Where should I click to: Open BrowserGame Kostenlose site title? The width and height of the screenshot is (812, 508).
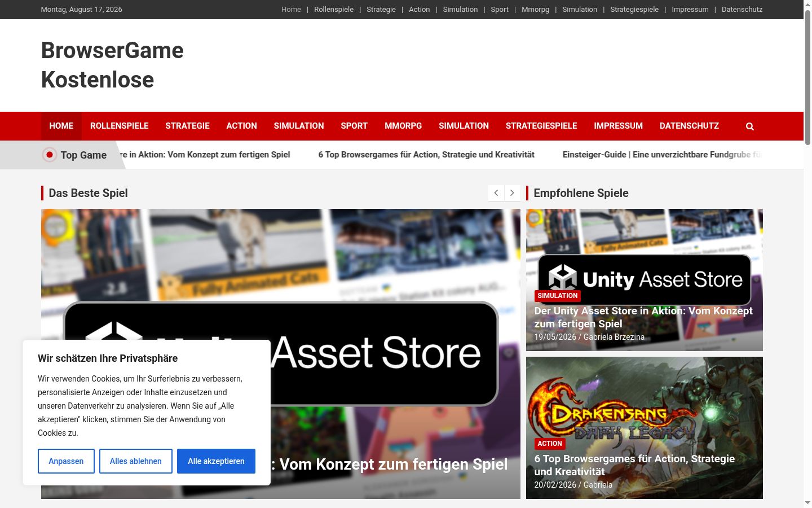(x=112, y=65)
